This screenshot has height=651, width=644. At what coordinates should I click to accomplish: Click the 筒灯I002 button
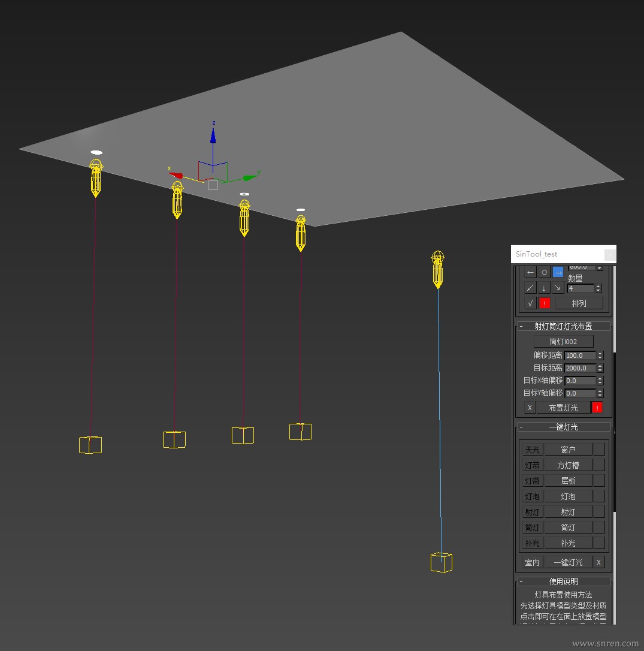[x=564, y=341]
